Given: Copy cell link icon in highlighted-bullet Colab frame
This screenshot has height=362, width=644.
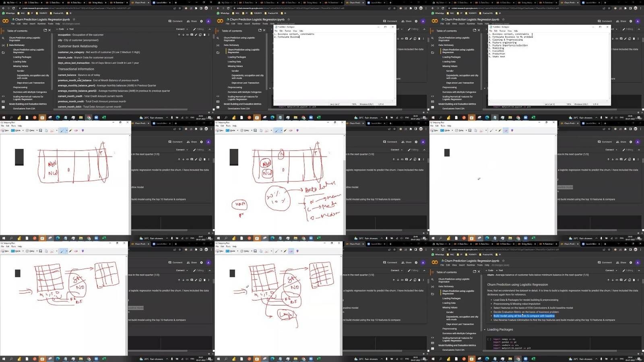Looking at the screenshot, I should click(617, 280).
